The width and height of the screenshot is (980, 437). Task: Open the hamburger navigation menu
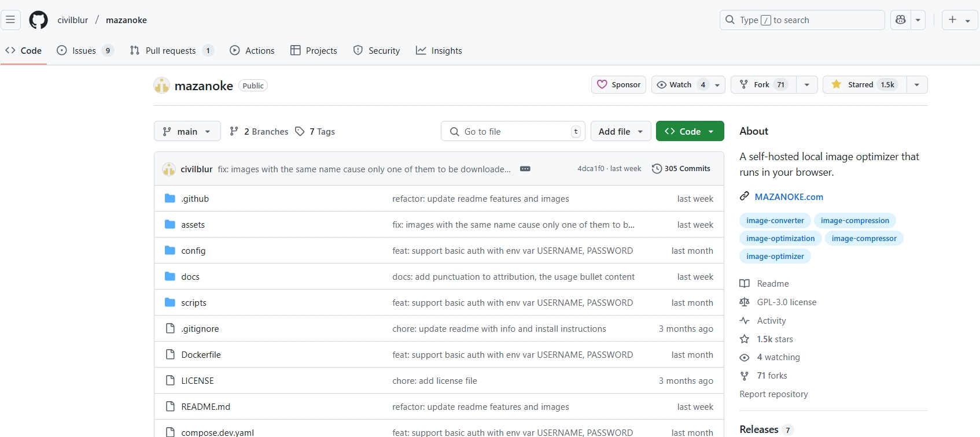(10, 20)
